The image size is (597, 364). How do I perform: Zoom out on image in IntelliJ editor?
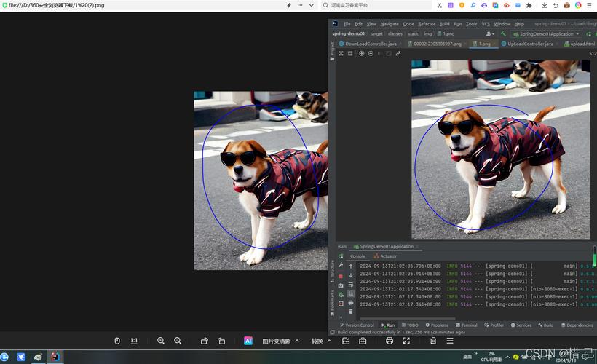pos(371,54)
